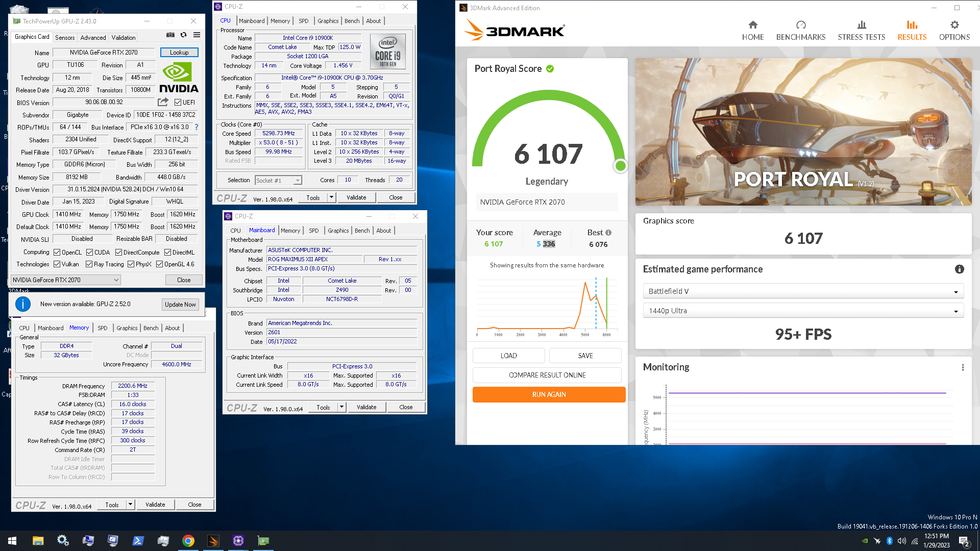Open PowerShell from the taskbar

pos(138,541)
